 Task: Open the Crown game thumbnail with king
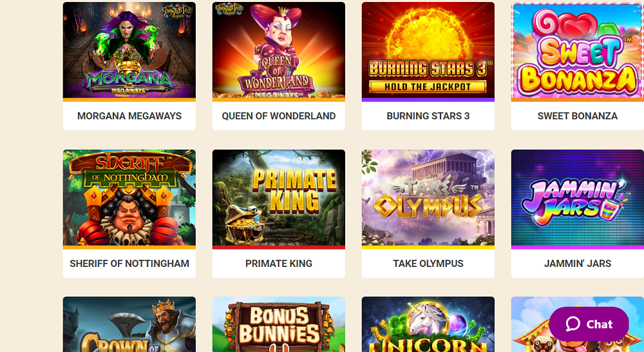129,324
